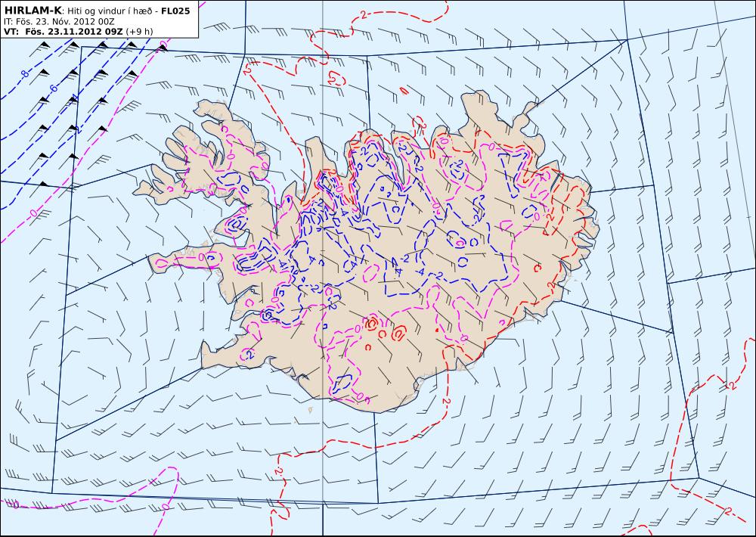Click the '(+9 h)' forecast offset text
The image size is (756, 537).
click(x=139, y=32)
